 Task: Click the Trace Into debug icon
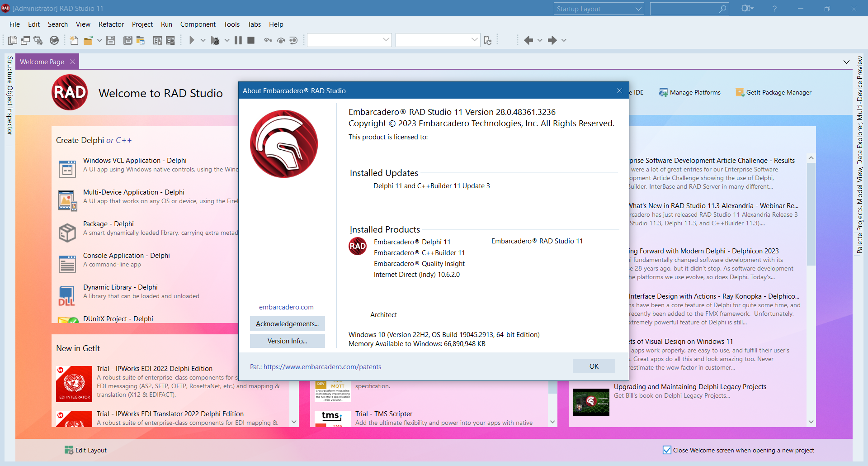(x=268, y=40)
